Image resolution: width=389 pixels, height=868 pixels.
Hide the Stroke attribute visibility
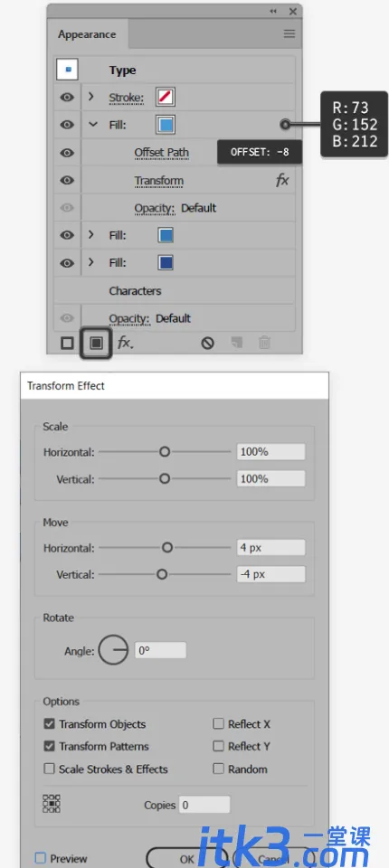67,98
